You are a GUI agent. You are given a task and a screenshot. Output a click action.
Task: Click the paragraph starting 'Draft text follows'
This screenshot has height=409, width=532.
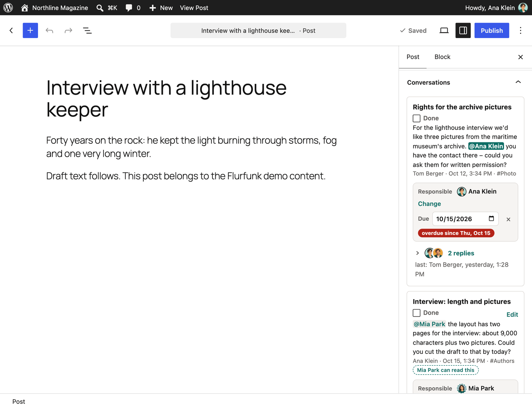point(186,176)
